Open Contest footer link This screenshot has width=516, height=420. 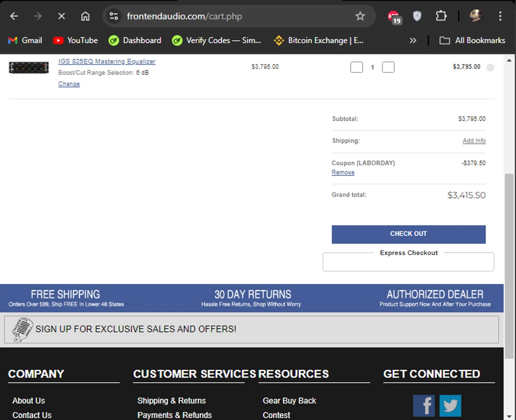[x=277, y=415]
